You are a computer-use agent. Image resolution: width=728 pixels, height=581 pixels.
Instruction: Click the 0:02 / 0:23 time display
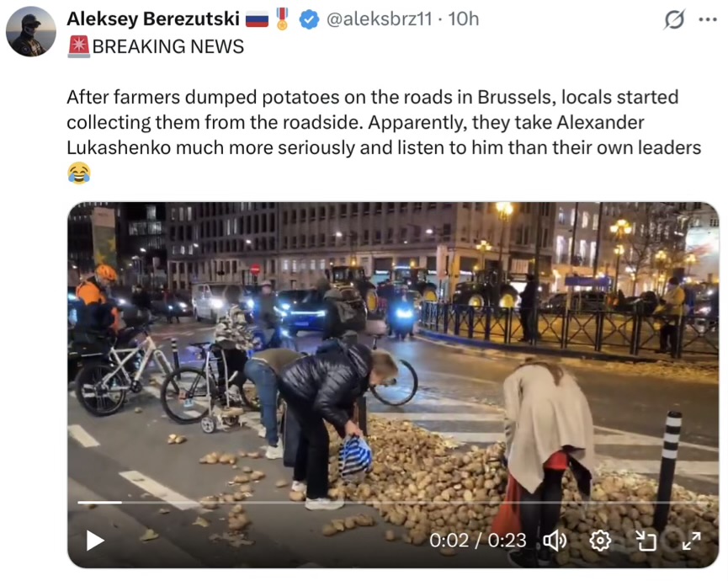(478, 541)
